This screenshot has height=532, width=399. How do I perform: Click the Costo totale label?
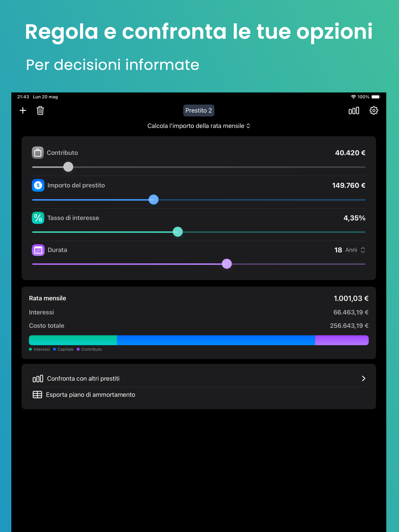point(47,326)
